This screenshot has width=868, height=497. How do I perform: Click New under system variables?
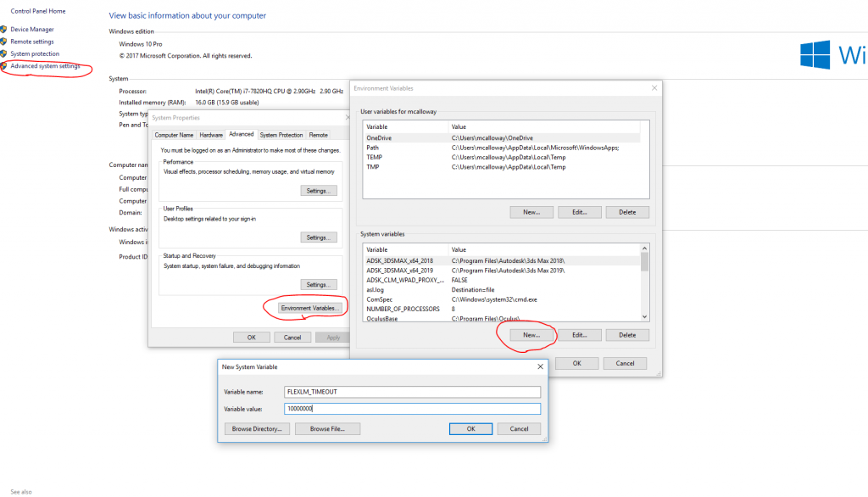[x=531, y=335]
